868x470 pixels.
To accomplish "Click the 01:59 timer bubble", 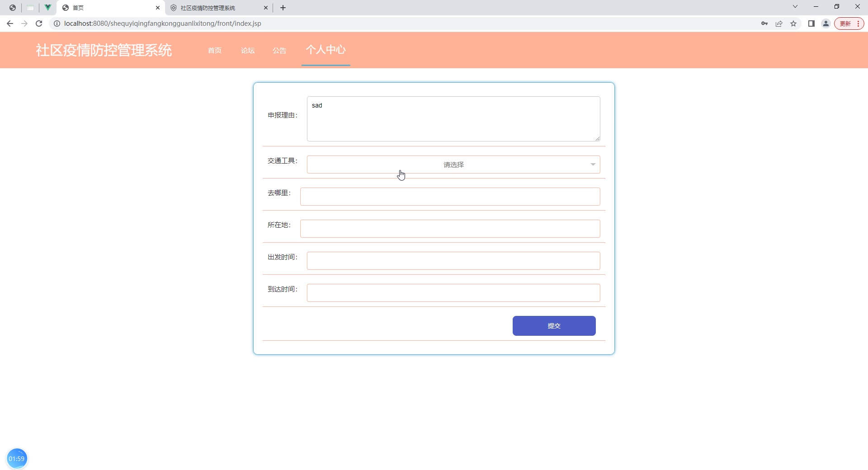I will coord(17,459).
